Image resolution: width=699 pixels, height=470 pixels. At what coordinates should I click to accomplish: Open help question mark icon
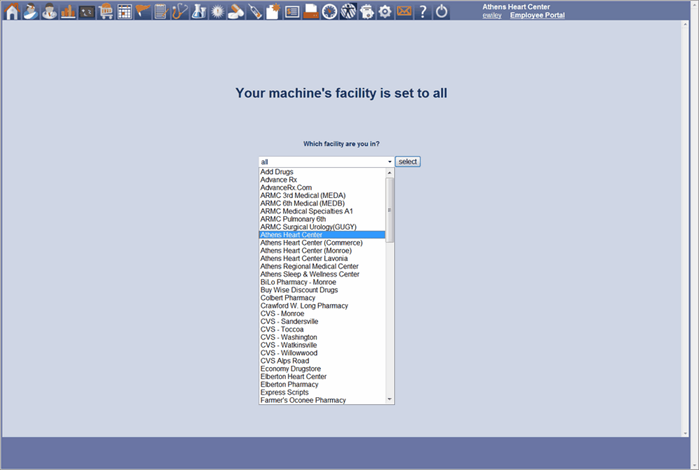[x=423, y=11]
